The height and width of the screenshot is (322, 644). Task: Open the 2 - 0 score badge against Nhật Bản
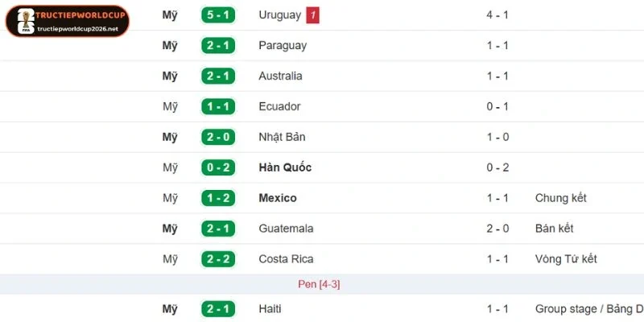coord(217,137)
